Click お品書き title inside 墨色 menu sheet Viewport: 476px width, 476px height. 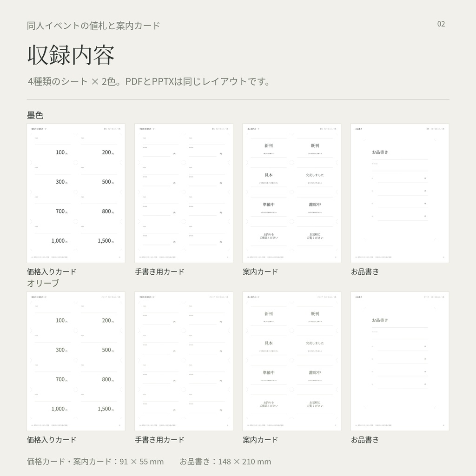click(380, 152)
